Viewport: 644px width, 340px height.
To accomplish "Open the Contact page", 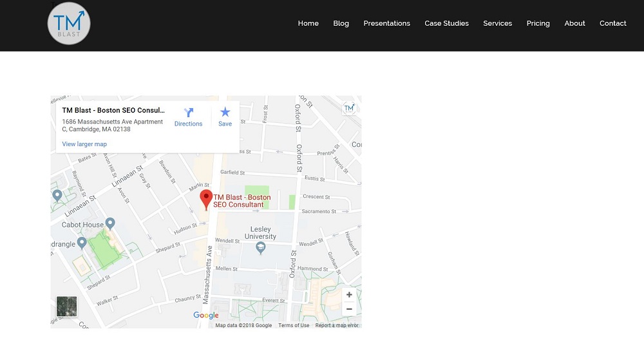I will click(x=613, y=23).
